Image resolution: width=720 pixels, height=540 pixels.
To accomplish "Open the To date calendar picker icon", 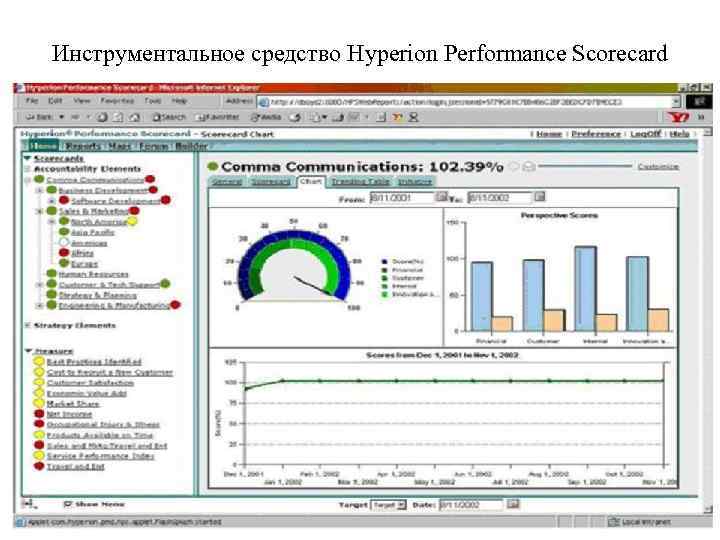I will [540, 197].
